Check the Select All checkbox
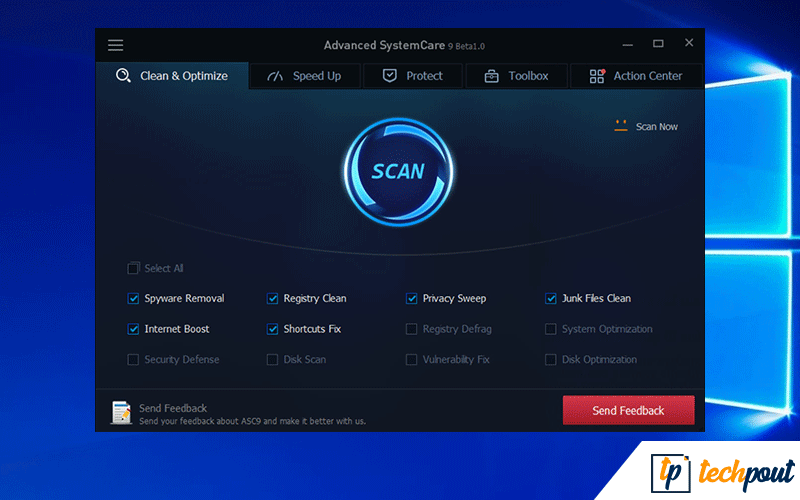Screen dimensions: 800x500 pyautogui.click(x=133, y=268)
